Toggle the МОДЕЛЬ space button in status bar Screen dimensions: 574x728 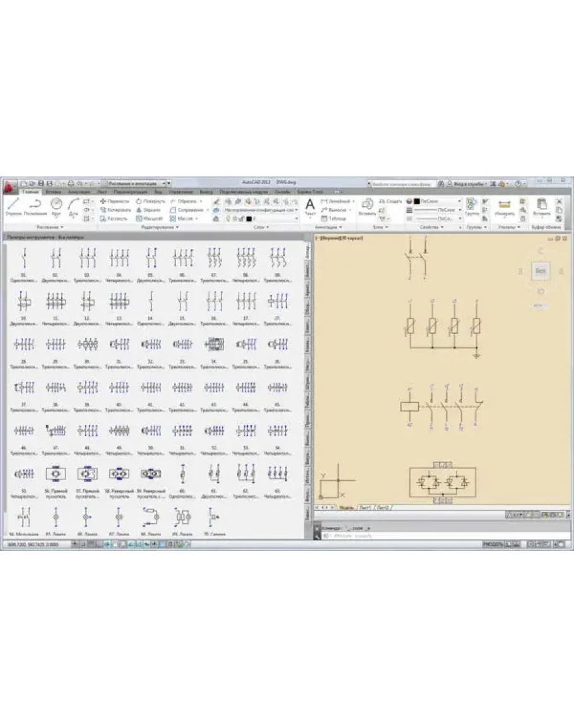pyautogui.click(x=492, y=543)
